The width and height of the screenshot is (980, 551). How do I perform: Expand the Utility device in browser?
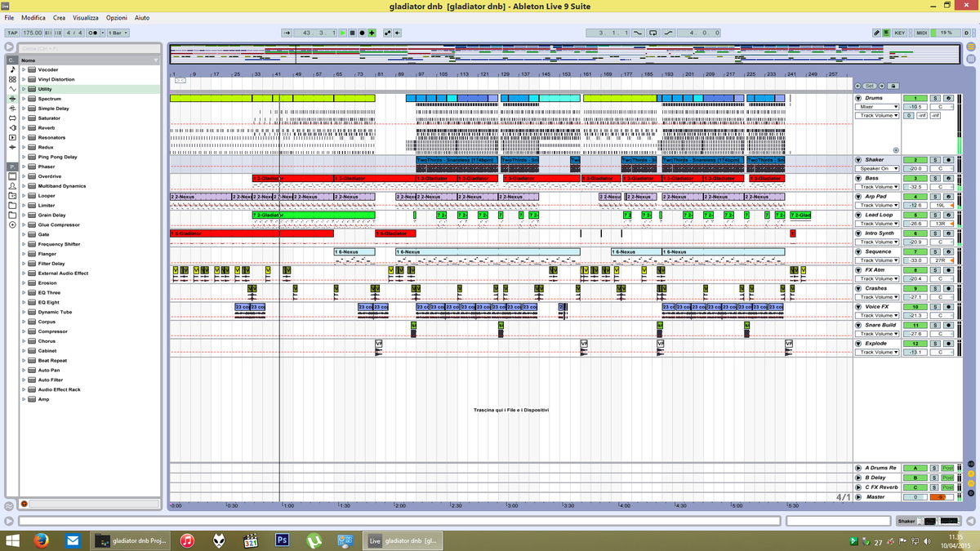(24, 89)
